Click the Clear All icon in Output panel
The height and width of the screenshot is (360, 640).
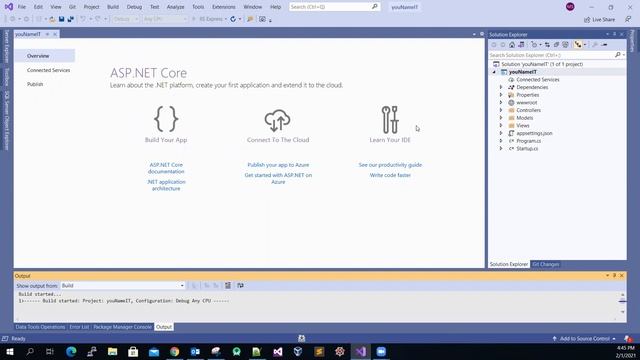pyautogui.click(x=228, y=285)
